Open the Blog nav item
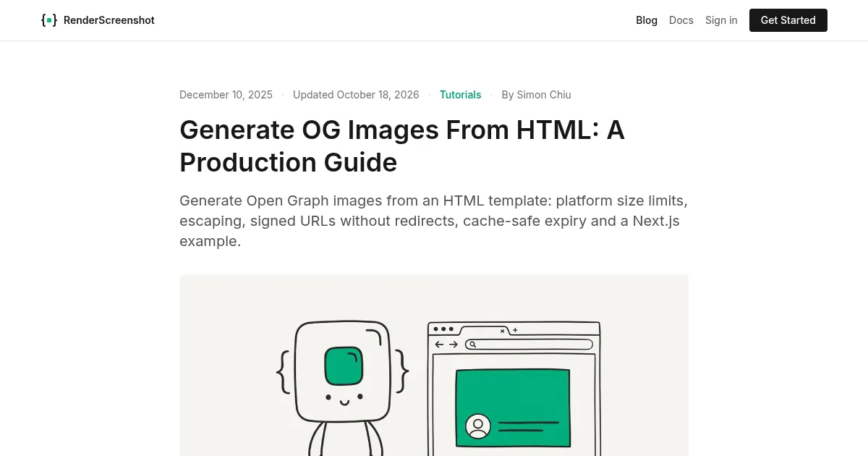 pos(647,20)
